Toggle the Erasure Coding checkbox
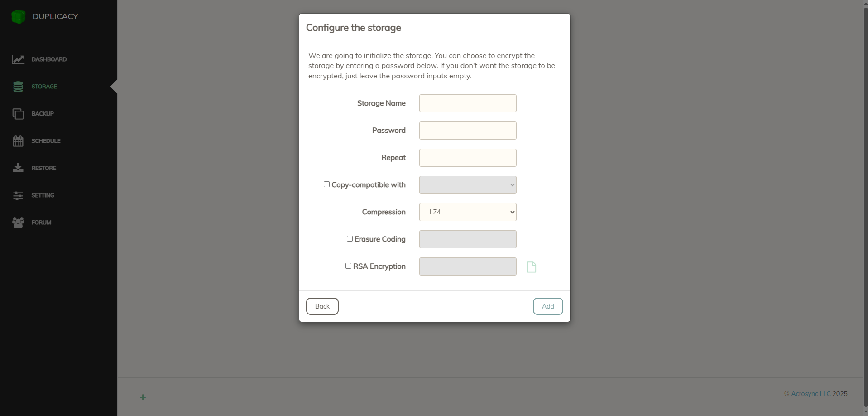The width and height of the screenshot is (868, 416). point(350,239)
